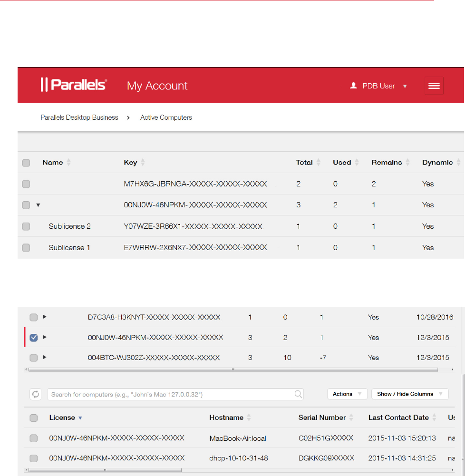Open the hamburger menu button
The height and width of the screenshot is (476, 465).
pos(434,86)
